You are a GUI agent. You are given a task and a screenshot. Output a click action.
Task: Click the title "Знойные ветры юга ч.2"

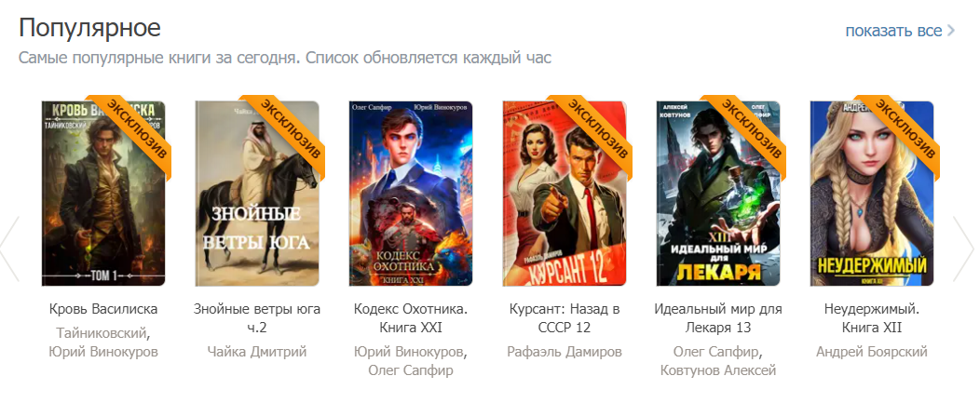(257, 318)
